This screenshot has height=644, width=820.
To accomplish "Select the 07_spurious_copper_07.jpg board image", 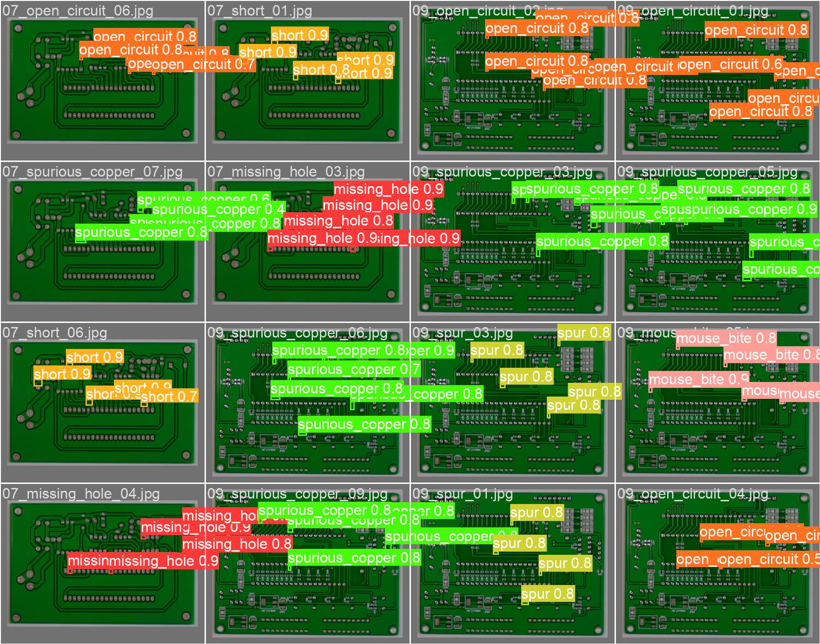I will pyautogui.click(x=102, y=242).
